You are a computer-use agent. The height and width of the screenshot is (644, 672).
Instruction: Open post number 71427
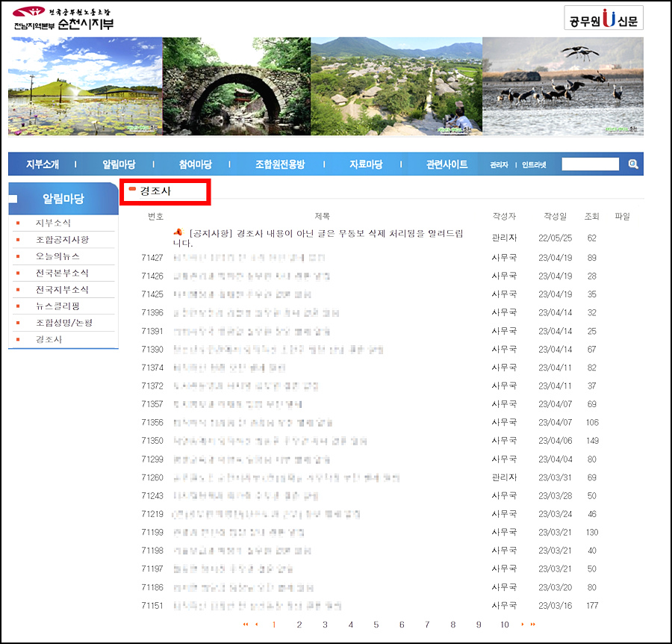pyautogui.click(x=249, y=258)
